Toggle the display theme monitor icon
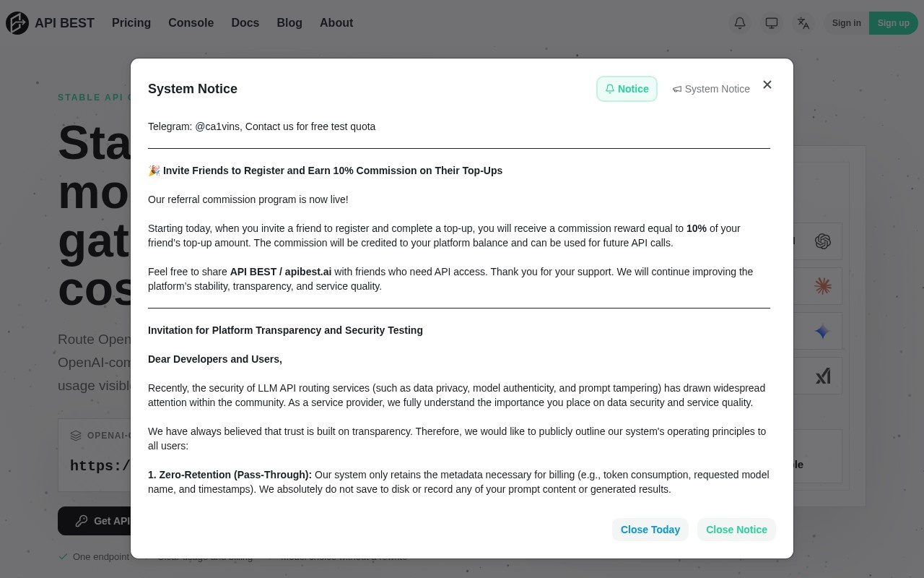The image size is (924, 578). [x=772, y=23]
